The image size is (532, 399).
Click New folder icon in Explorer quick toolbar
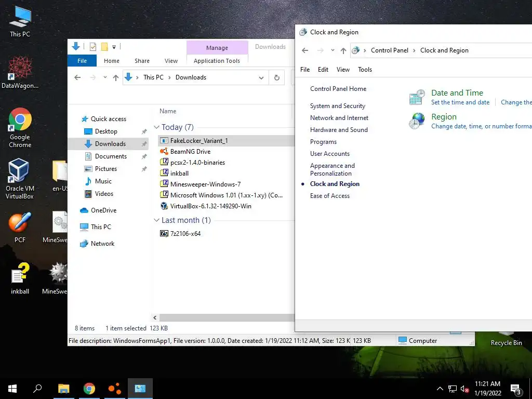coord(104,47)
